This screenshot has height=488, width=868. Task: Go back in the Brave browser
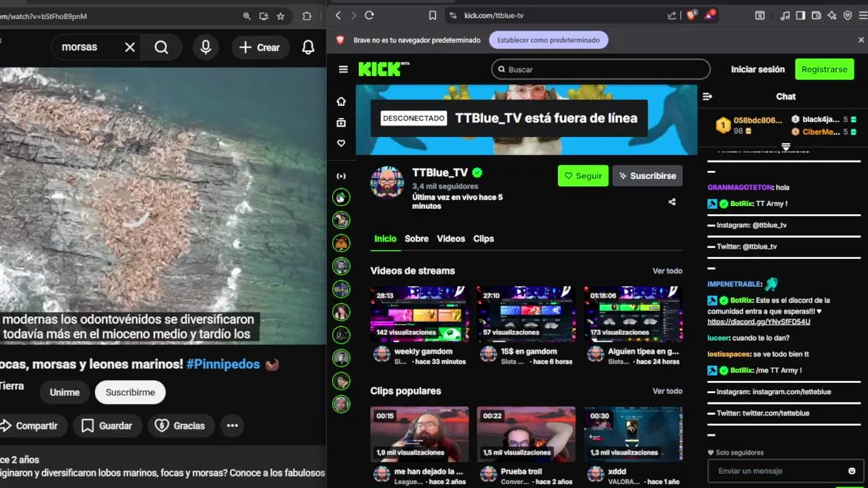tap(338, 15)
